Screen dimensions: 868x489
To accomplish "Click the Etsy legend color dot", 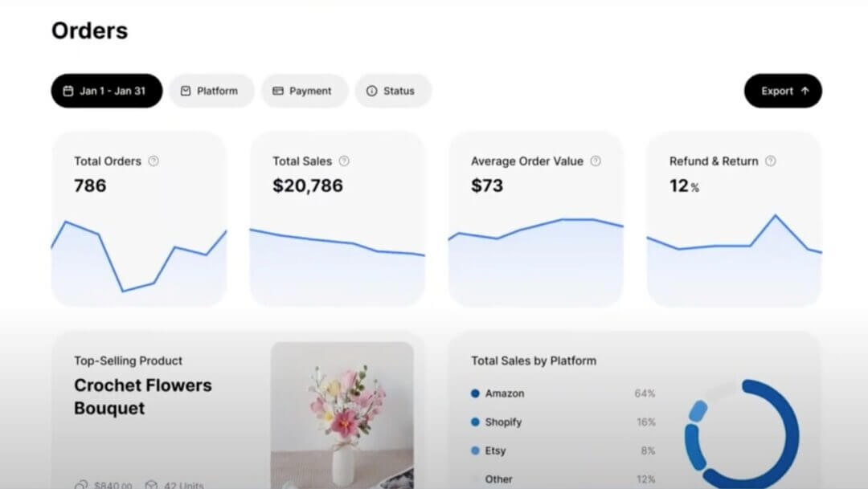I will [x=475, y=450].
